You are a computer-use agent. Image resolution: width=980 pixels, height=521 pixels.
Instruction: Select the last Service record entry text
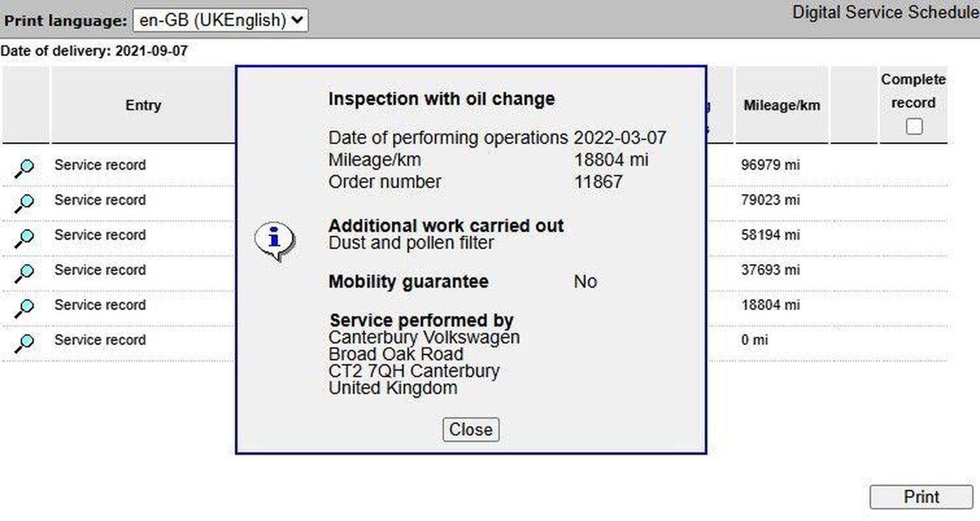[x=100, y=340]
